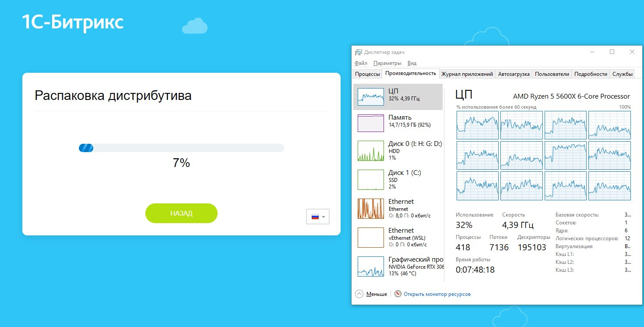Click the GPU mini graph thumbnail

(371, 267)
